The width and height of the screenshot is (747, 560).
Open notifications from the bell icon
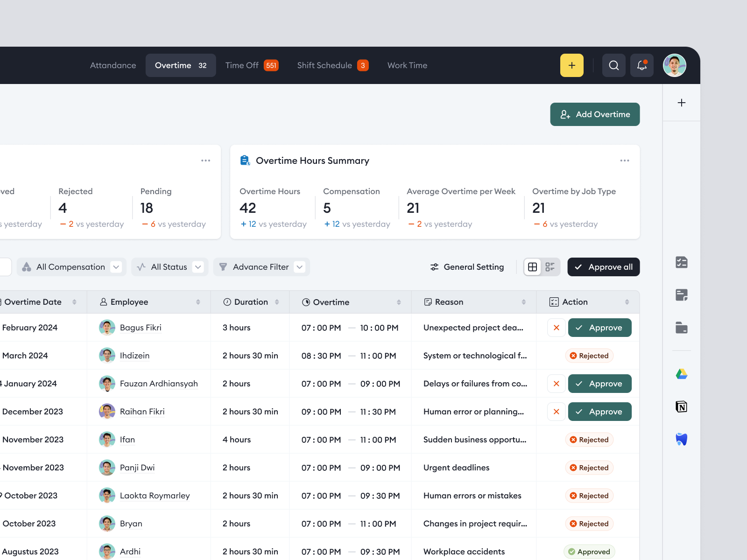(641, 65)
